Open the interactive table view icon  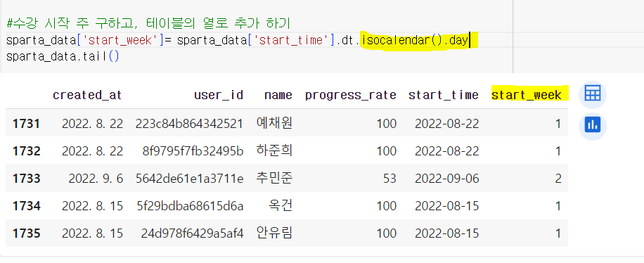592,94
